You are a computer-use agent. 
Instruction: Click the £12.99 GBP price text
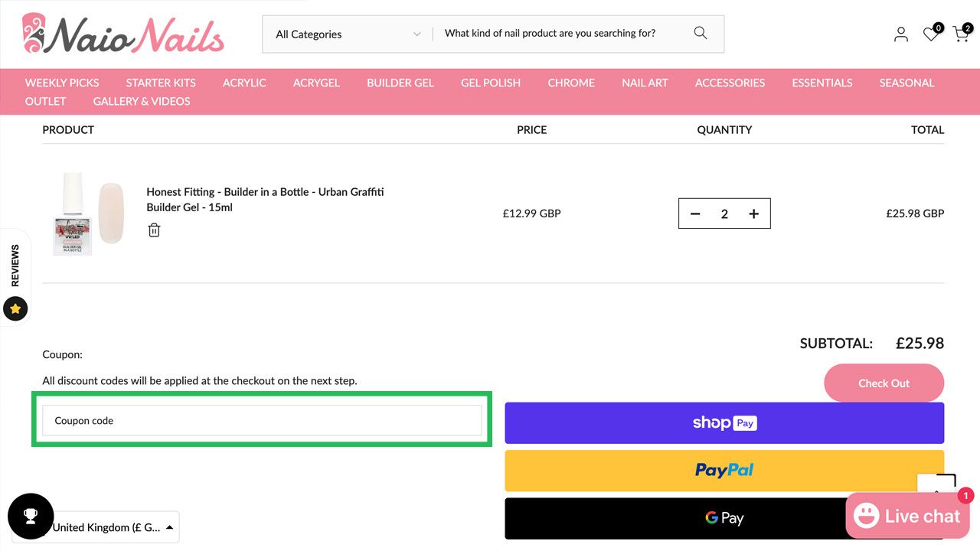coord(531,214)
